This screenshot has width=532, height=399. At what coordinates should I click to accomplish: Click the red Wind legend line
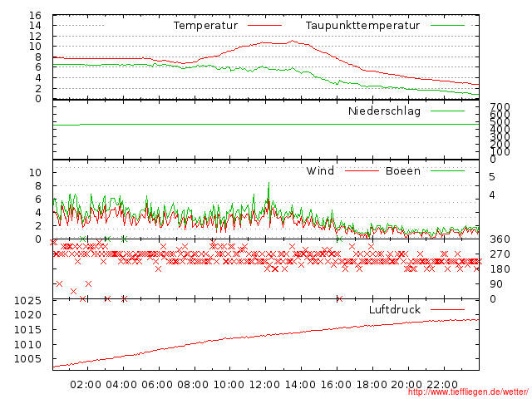(362, 170)
